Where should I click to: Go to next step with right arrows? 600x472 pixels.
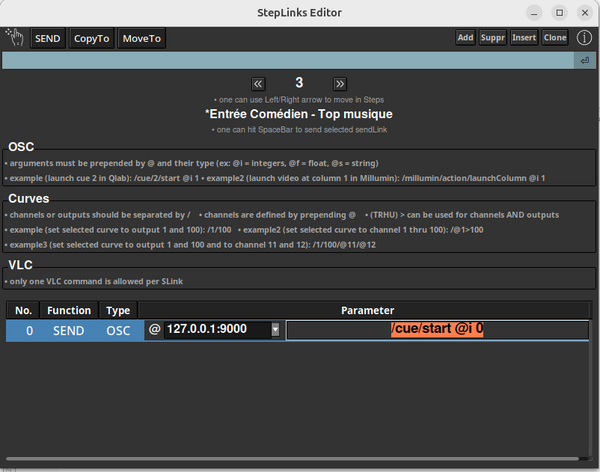click(x=340, y=84)
